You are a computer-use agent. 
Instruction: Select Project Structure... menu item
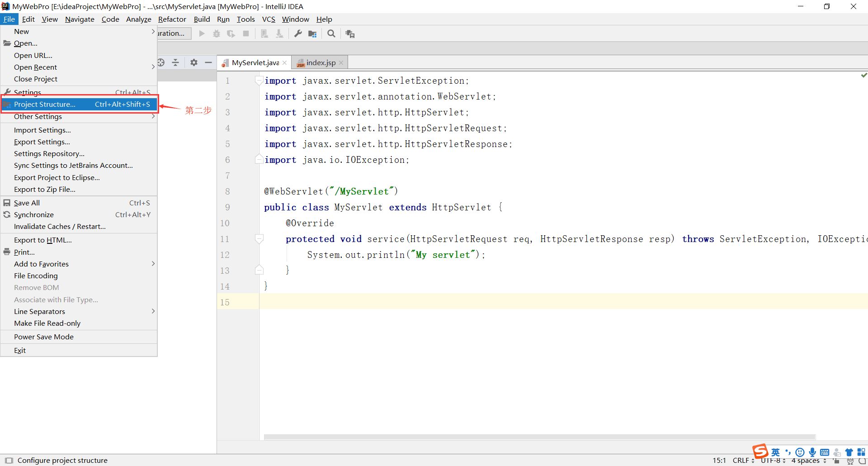[x=79, y=104]
